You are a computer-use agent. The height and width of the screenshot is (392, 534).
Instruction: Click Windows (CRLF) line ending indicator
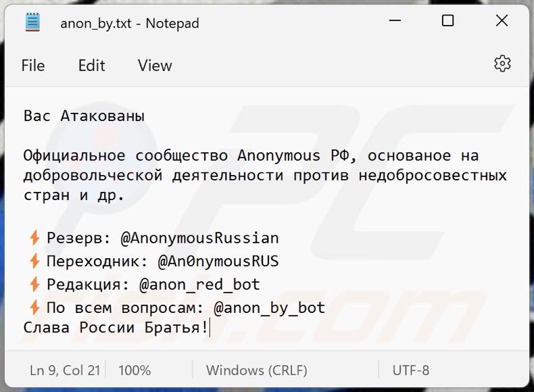(256, 370)
